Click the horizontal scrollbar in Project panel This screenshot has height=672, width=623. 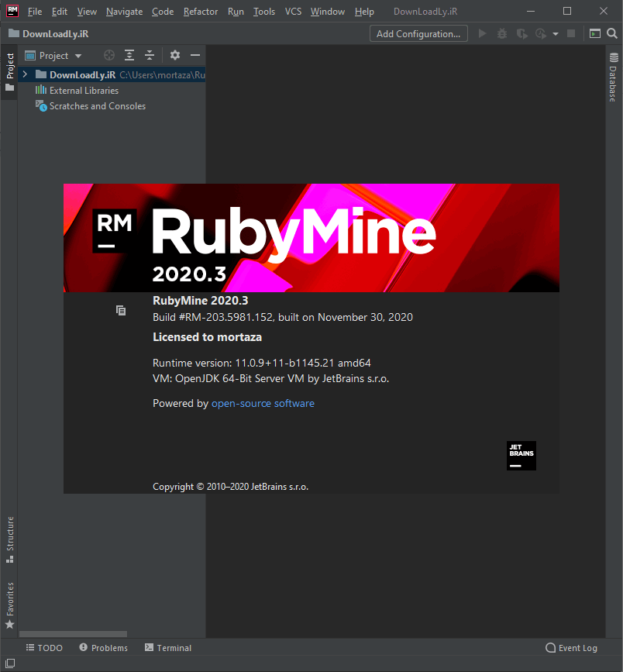(74, 634)
